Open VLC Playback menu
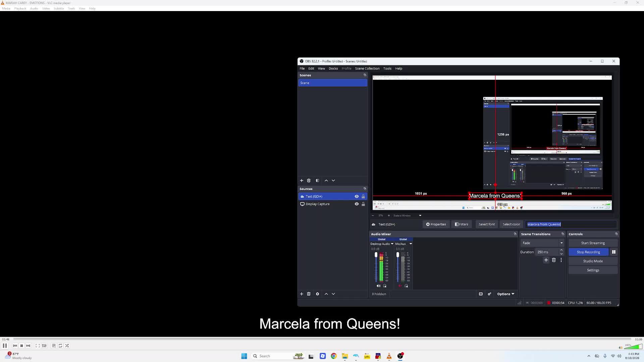 (x=20, y=8)
